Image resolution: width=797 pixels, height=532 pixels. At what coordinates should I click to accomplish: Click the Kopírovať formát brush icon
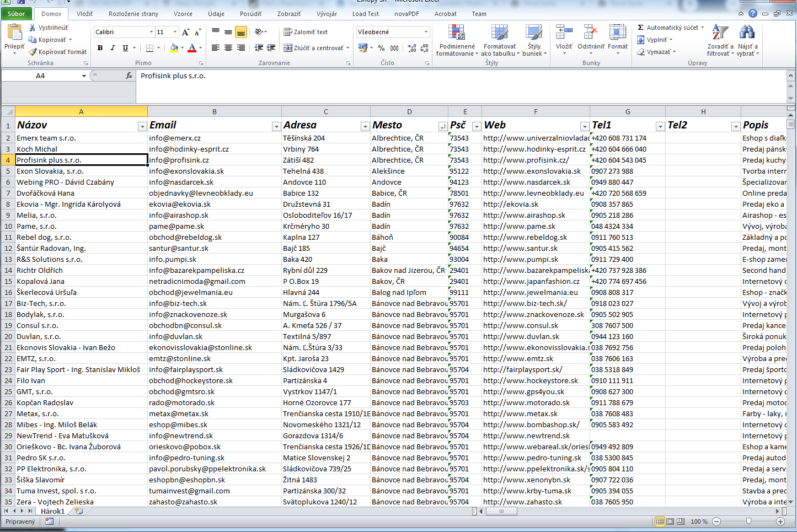click(x=33, y=52)
